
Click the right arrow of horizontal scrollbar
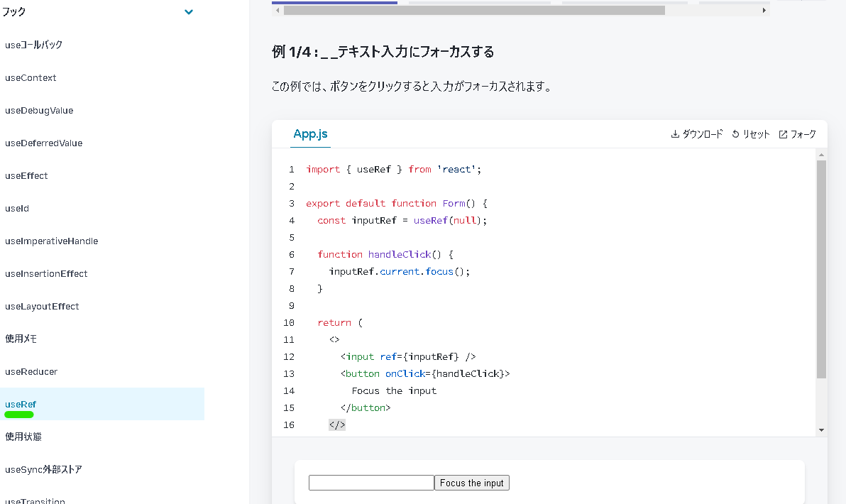tap(764, 10)
